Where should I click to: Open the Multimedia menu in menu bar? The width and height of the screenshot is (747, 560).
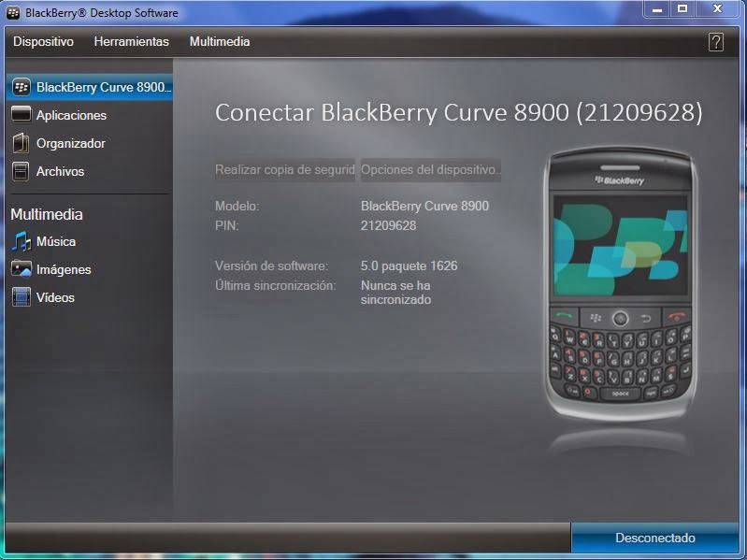pyautogui.click(x=220, y=42)
